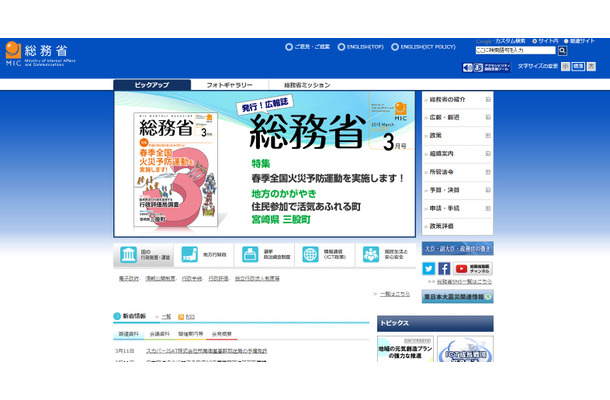This screenshot has height=400, width=610.
Task: Click 一覧はこちら link below categories
Action: coord(395,294)
